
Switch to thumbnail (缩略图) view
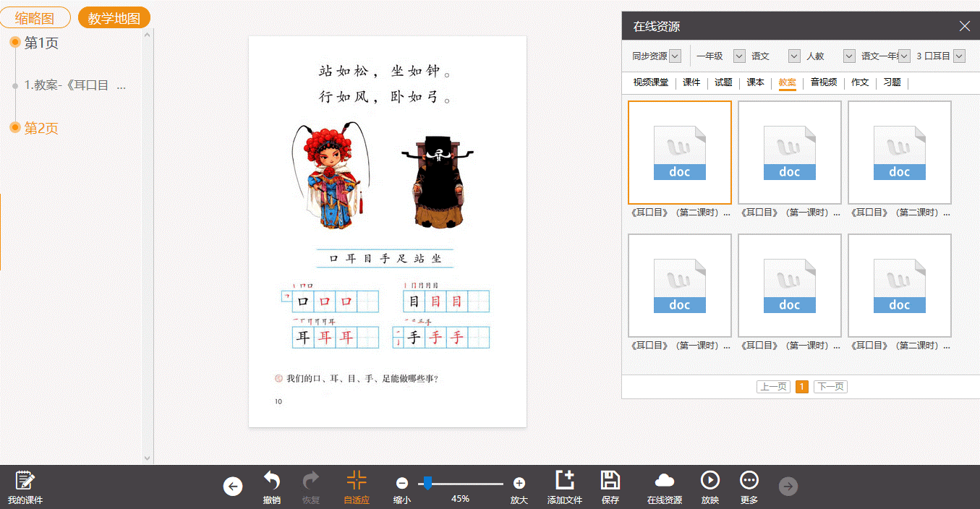point(35,18)
